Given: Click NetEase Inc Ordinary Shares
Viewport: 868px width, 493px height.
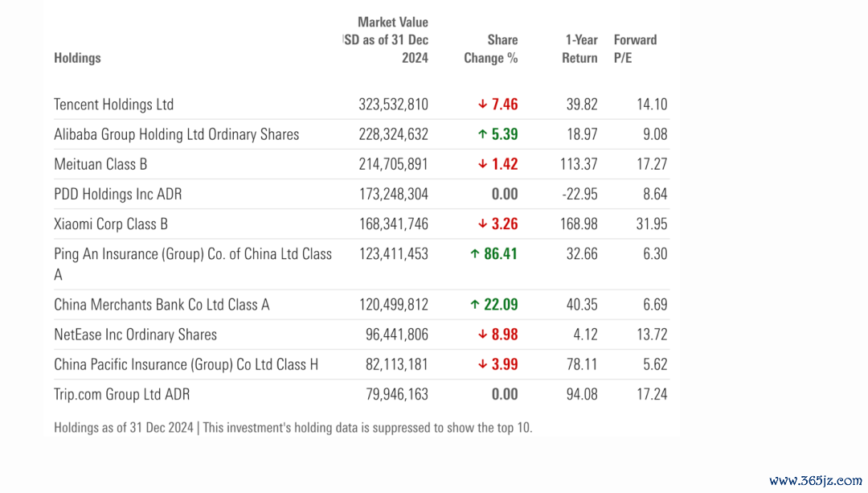Looking at the screenshot, I should pos(135,335).
